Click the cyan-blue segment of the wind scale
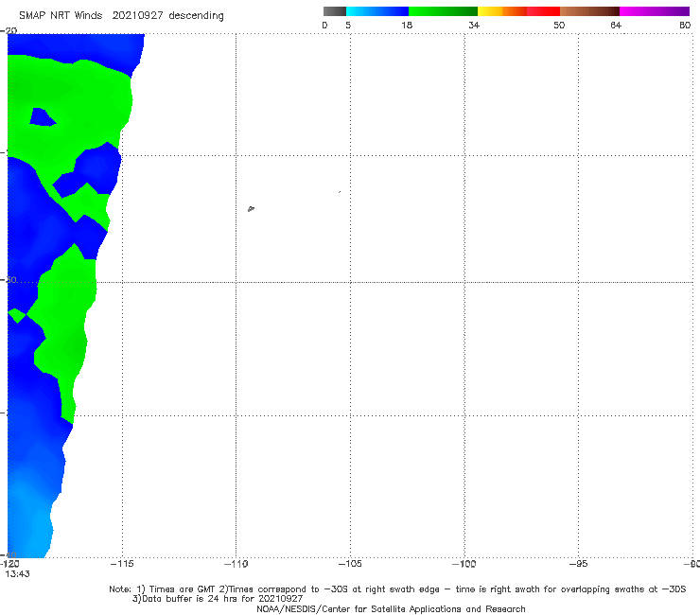 (x=377, y=11)
